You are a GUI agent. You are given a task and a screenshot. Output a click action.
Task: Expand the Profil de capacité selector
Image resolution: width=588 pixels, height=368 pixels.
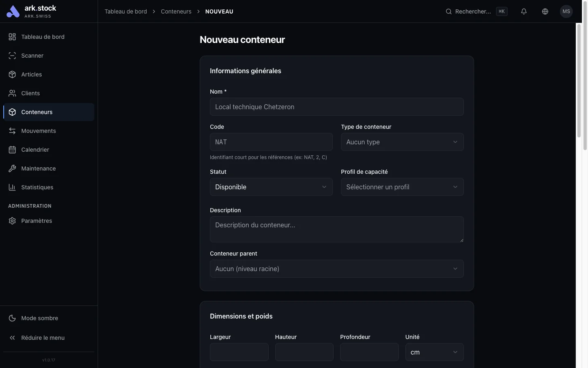402,187
